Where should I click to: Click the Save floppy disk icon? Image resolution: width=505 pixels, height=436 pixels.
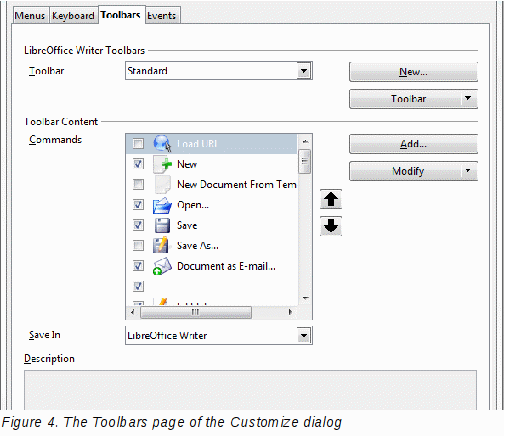pos(163,225)
